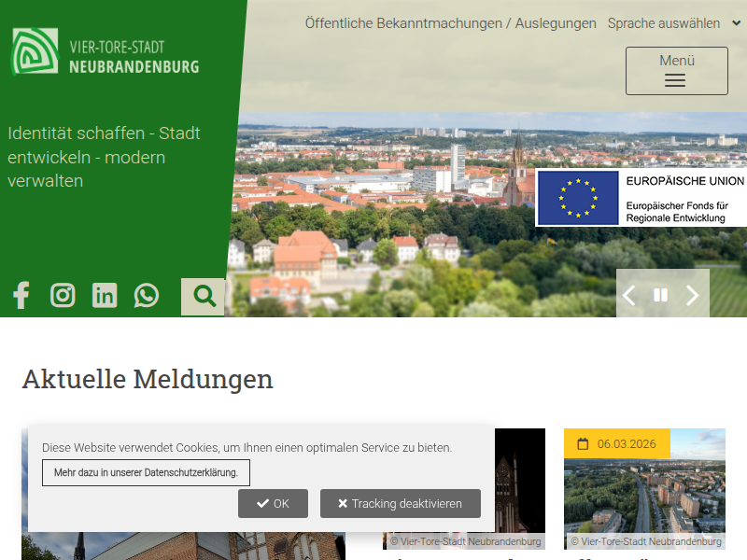
Task: Open the Facebook social media icon
Action: click(x=21, y=296)
